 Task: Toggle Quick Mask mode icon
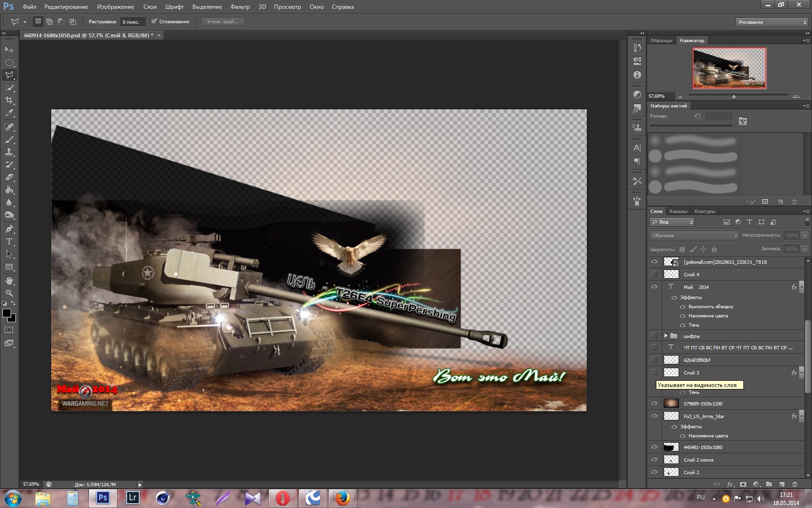click(9, 330)
